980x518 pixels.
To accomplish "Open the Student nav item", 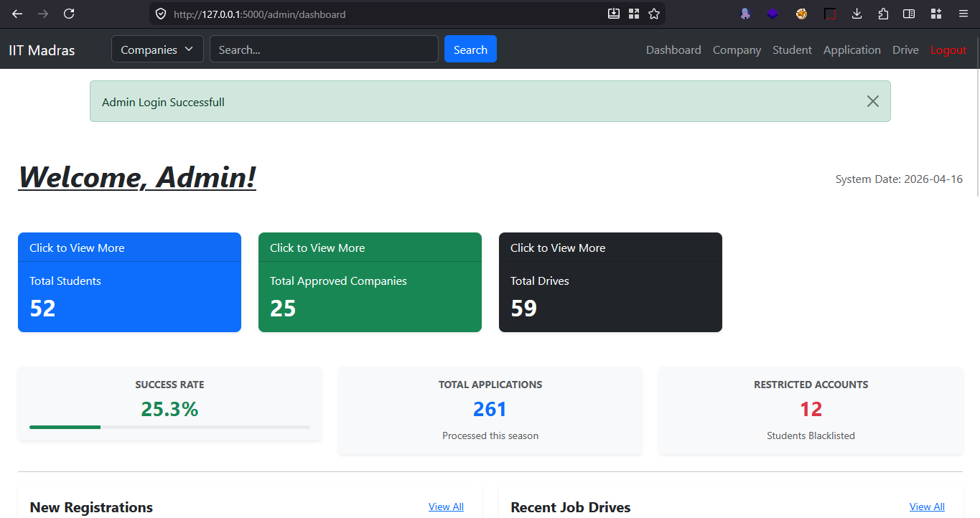I will click(792, 50).
